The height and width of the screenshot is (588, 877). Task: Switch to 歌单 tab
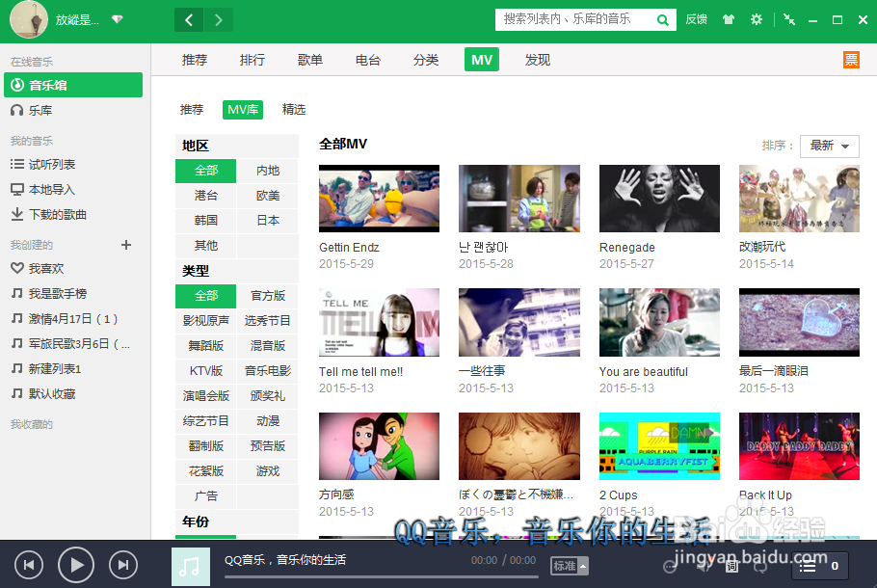(310, 60)
